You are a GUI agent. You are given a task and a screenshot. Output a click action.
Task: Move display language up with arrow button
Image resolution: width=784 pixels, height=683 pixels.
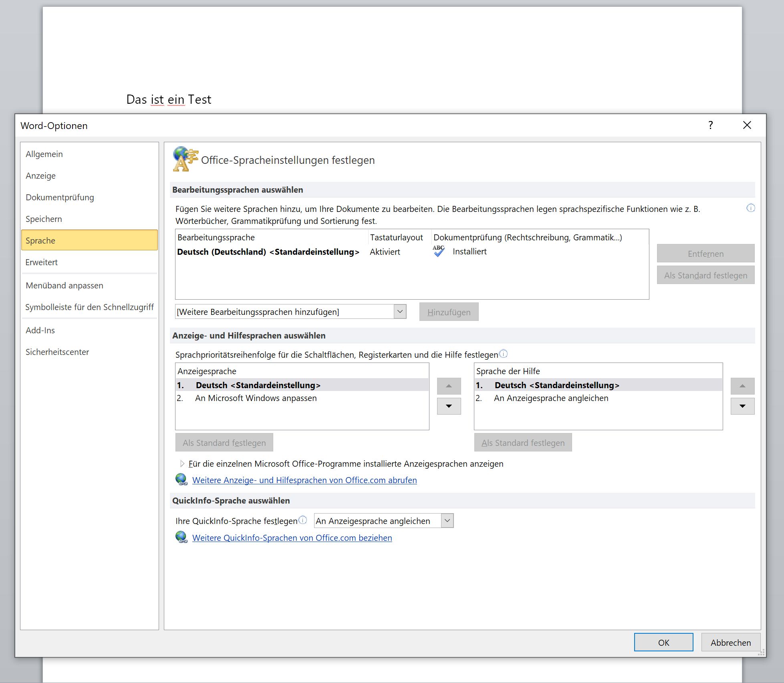[x=449, y=386]
